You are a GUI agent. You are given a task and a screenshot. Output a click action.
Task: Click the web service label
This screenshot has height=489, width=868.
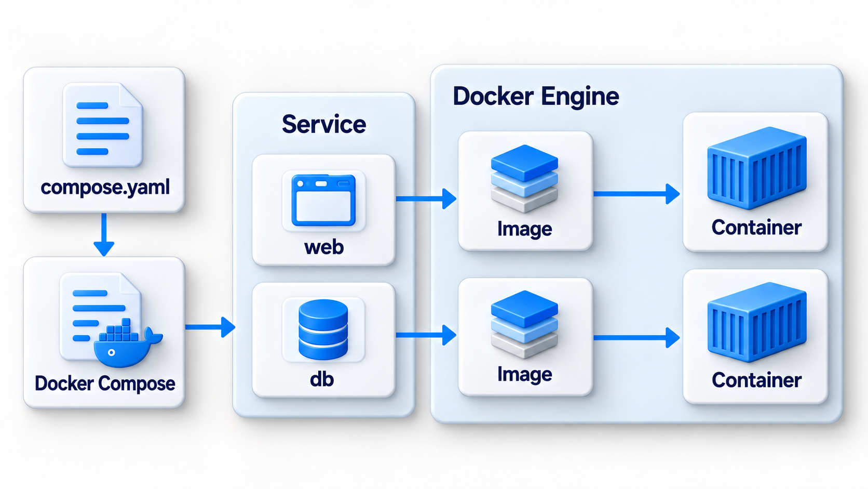324,247
